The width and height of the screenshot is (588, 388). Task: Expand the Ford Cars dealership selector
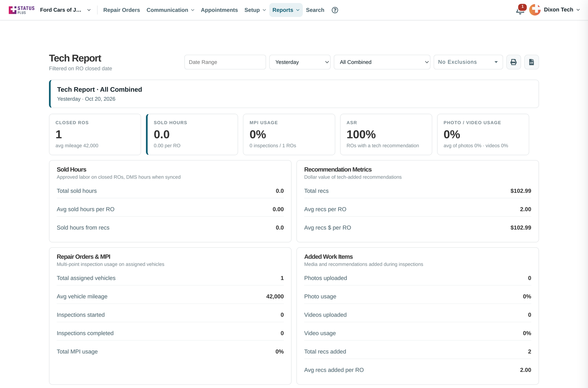coord(65,10)
